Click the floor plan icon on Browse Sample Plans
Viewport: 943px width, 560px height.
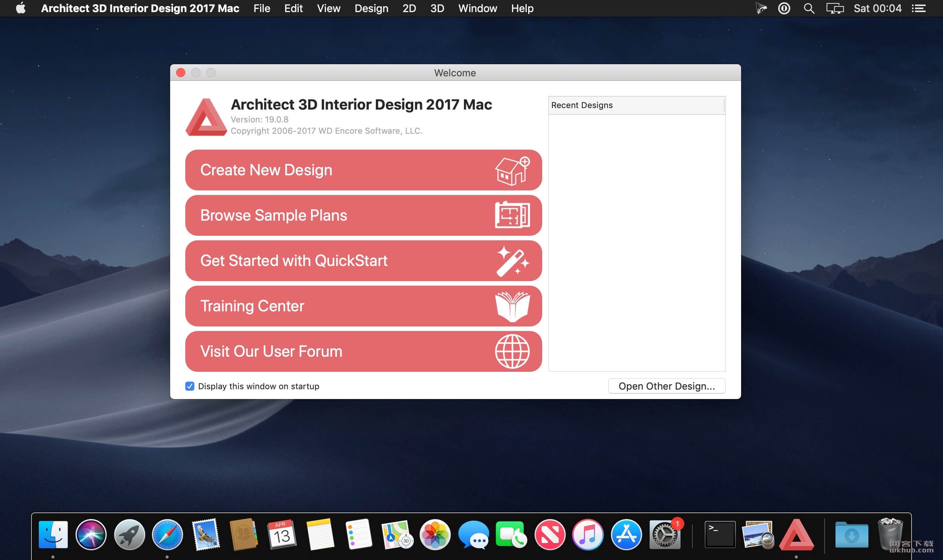coord(512,215)
